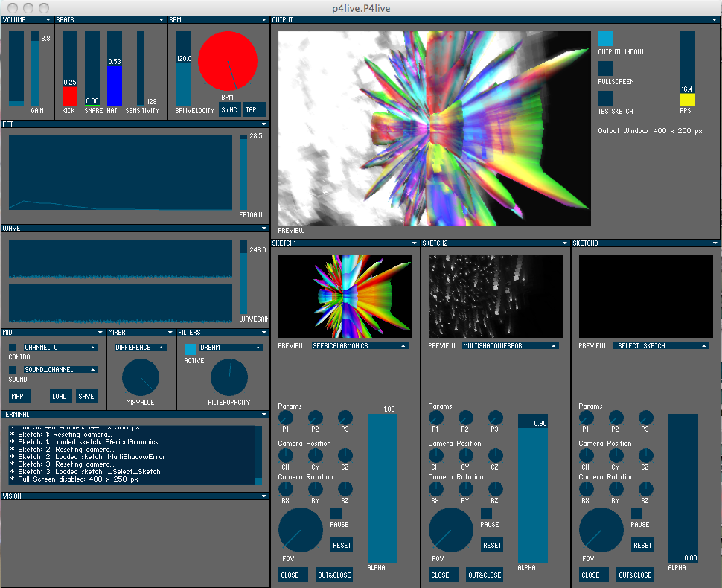
Task: Click the red BPM circle indicator
Action: coord(228,61)
